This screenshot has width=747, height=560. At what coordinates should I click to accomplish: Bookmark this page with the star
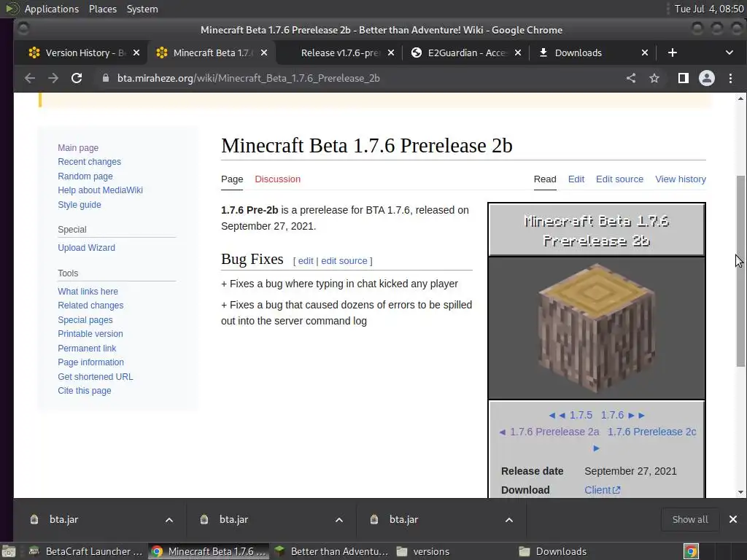[654, 78]
